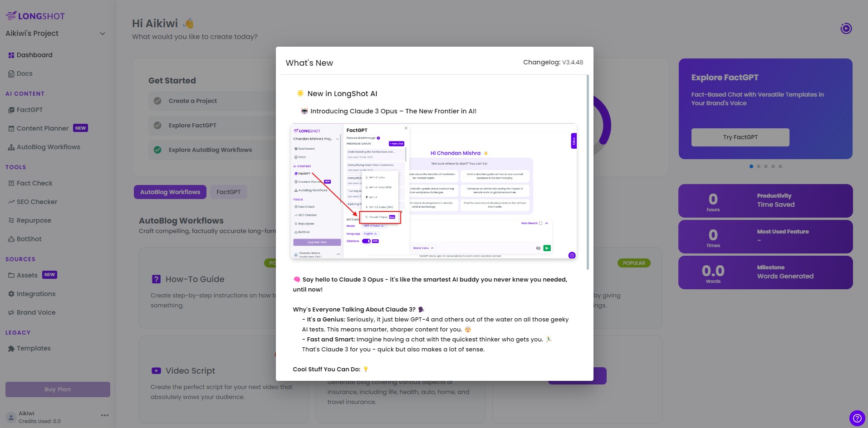Image resolution: width=868 pixels, height=428 pixels.
Task: Click the What's New dialog scrollbar
Action: point(588,172)
